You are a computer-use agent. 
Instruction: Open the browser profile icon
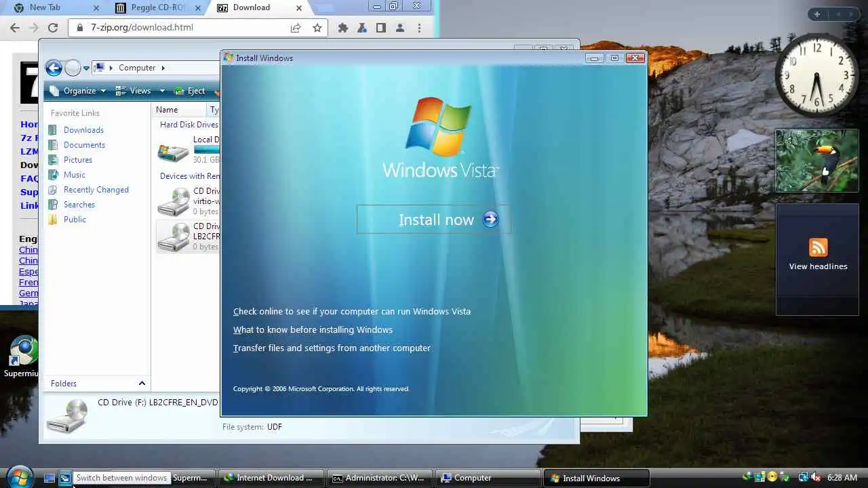[x=400, y=28]
